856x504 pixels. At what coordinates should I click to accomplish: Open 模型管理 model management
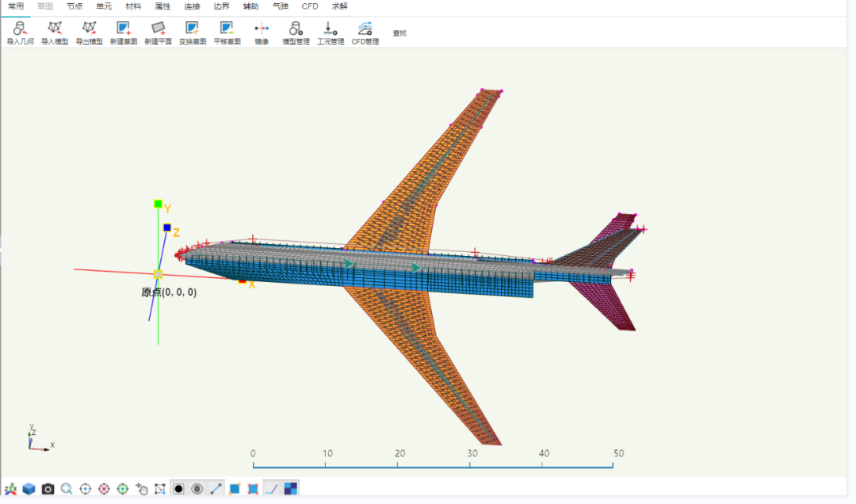[296, 32]
